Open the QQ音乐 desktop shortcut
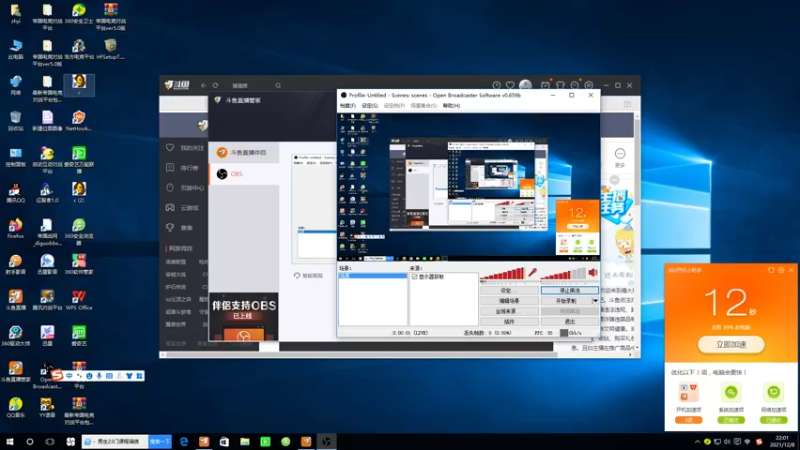 click(15, 407)
